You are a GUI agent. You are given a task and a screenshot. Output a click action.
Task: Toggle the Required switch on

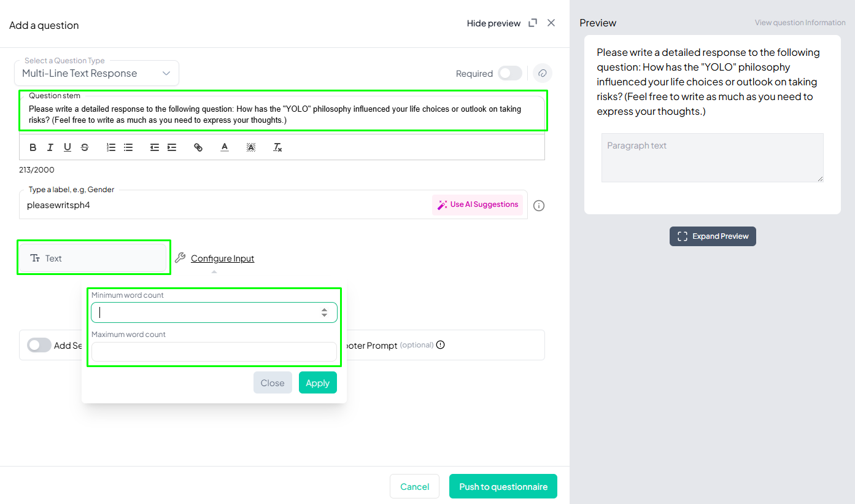point(510,74)
